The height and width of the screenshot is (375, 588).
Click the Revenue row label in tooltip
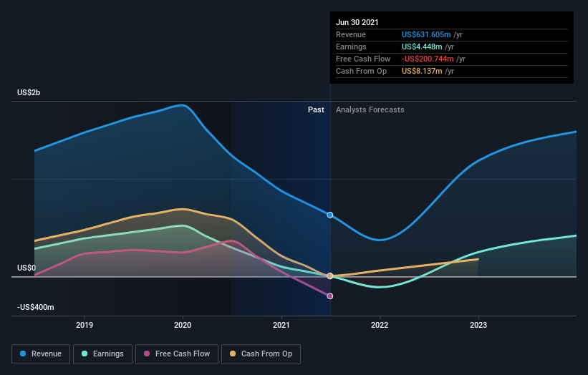(x=351, y=34)
